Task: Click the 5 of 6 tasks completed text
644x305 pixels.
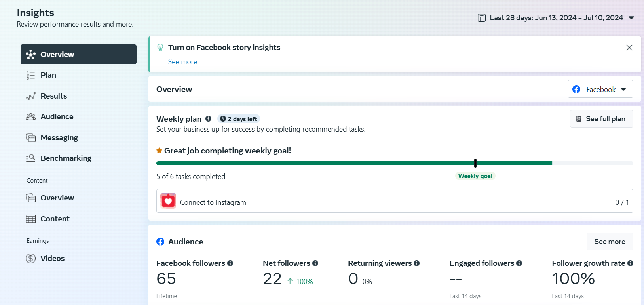Action: 191,177
